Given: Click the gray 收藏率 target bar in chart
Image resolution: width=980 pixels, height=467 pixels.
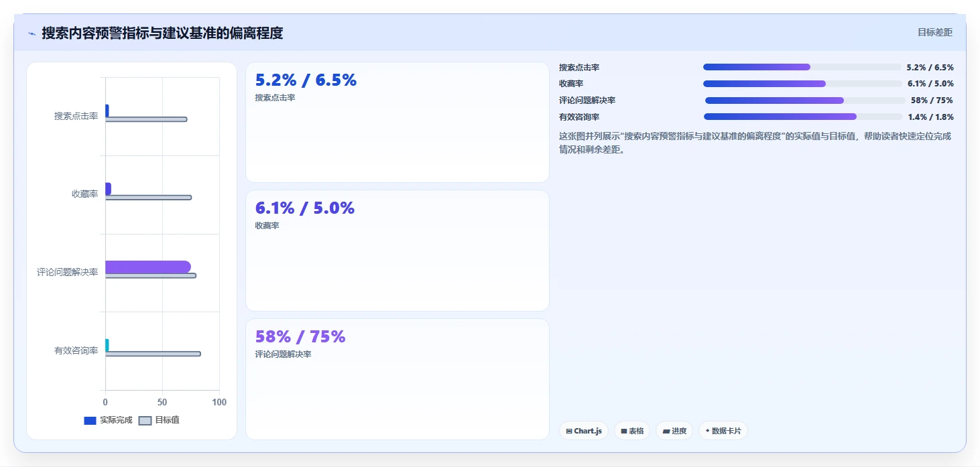Looking at the screenshot, I should (x=148, y=198).
